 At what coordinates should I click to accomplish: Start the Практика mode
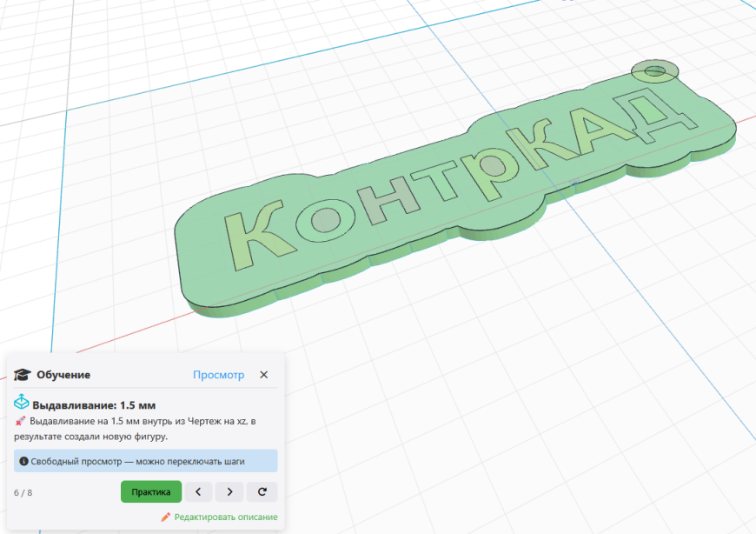pyautogui.click(x=151, y=492)
